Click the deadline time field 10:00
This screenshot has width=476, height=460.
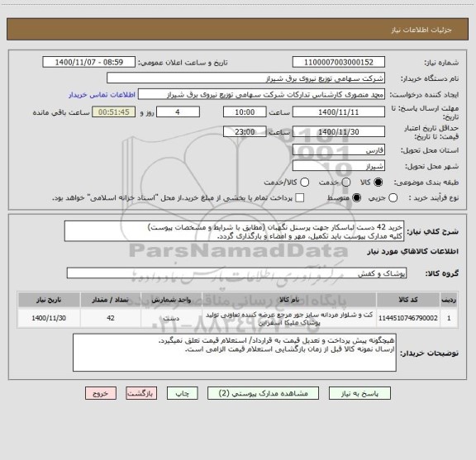(245, 112)
